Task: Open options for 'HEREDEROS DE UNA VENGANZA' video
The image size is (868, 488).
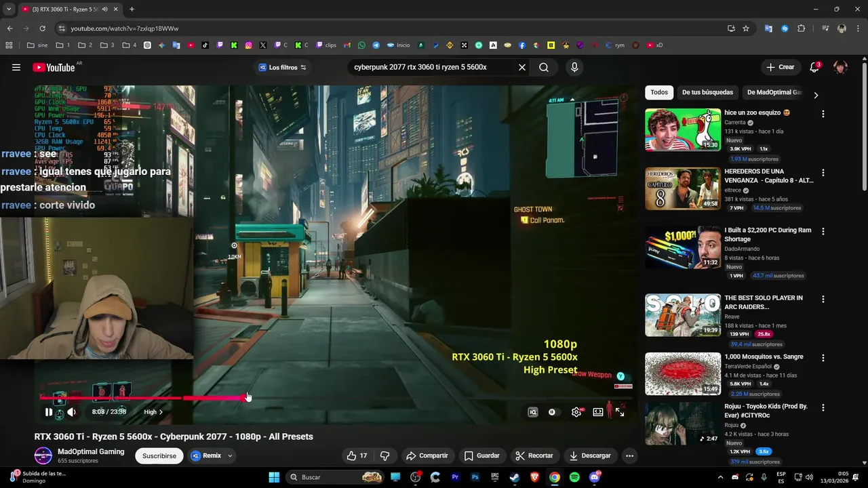Action: tap(823, 173)
